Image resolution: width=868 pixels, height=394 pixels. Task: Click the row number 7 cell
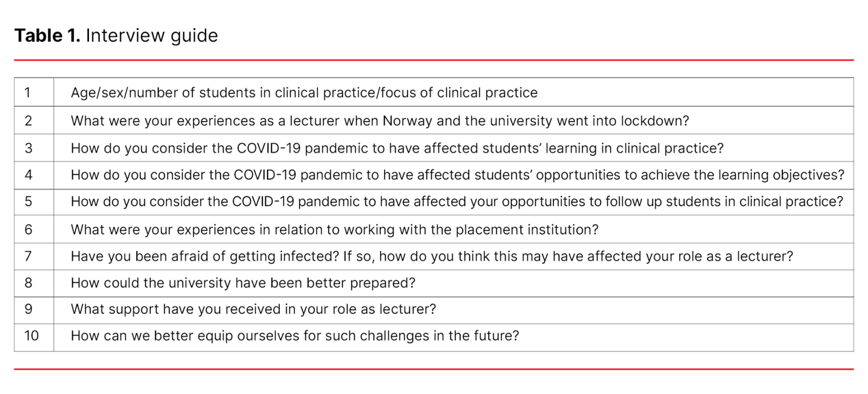coord(28,257)
